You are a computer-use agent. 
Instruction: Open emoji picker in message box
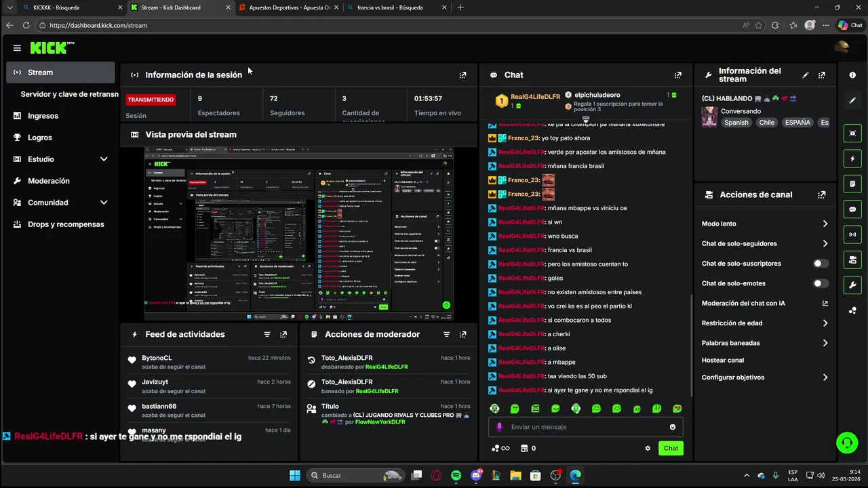pos(673,427)
